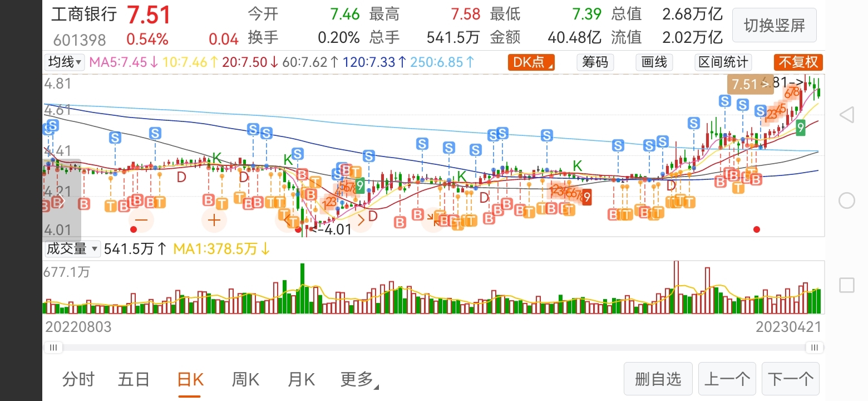Tap the 总值 value 2.68万亿

(692, 14)
